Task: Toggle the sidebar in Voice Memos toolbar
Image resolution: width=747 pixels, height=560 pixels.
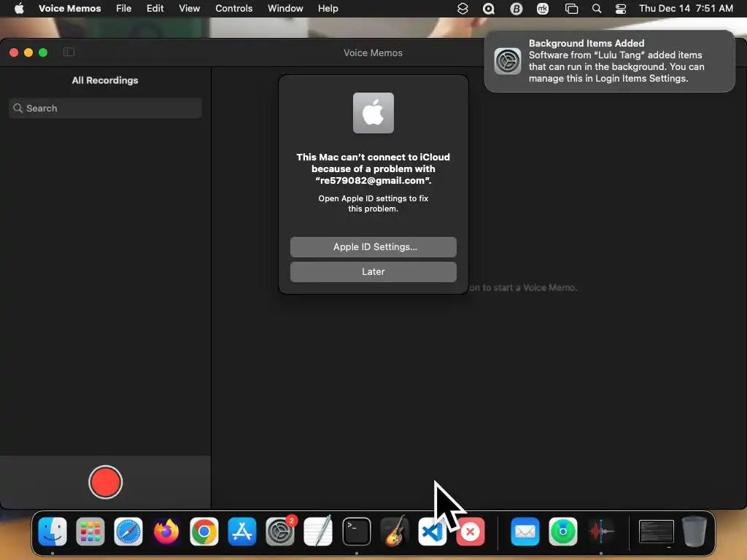Action: (x=69, y=52)
